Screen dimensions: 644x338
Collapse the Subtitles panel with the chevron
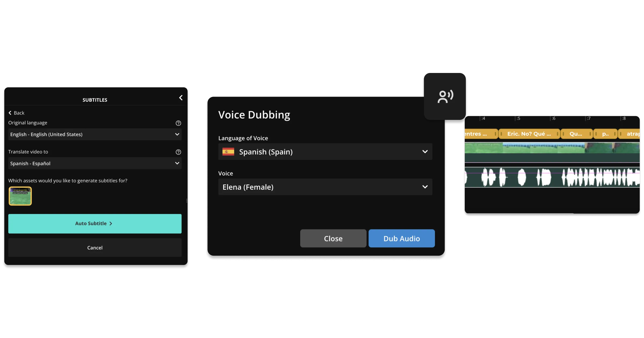181,98
